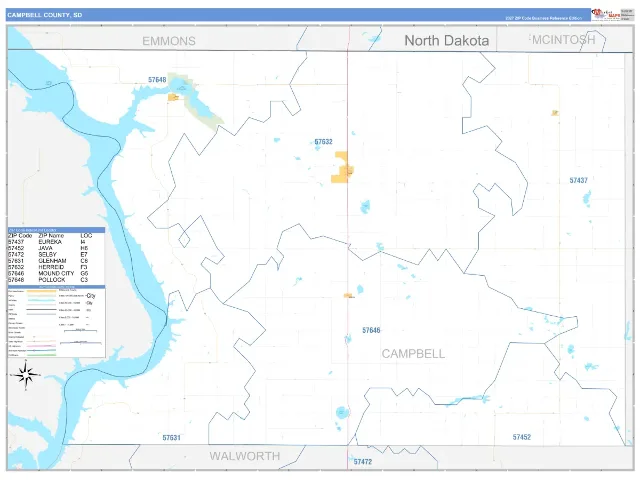This screenshot has height=480, width=640.
Task: Click the ZIP Code column header
Action: click(20, 236)
